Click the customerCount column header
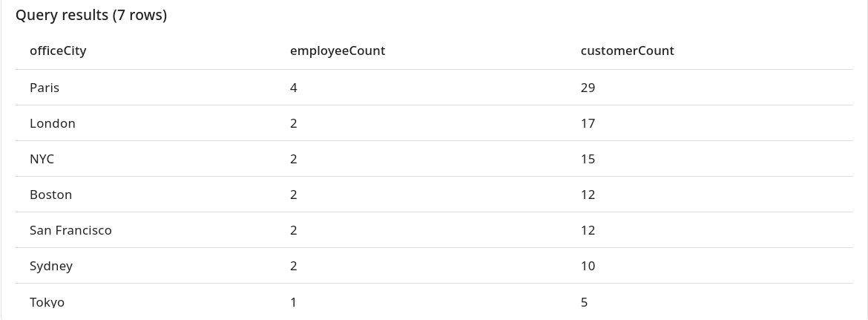Viewport: 868px width, 320px height. (627, 50)
